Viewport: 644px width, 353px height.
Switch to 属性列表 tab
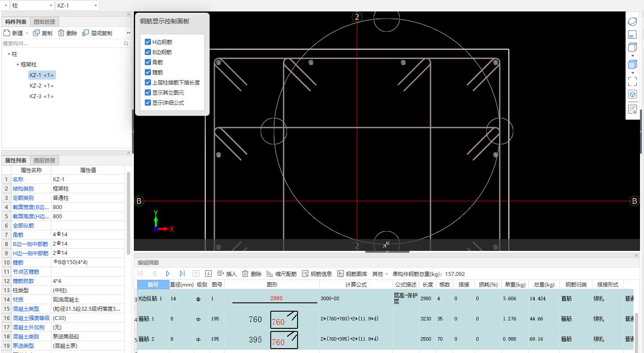pos(16,161)
